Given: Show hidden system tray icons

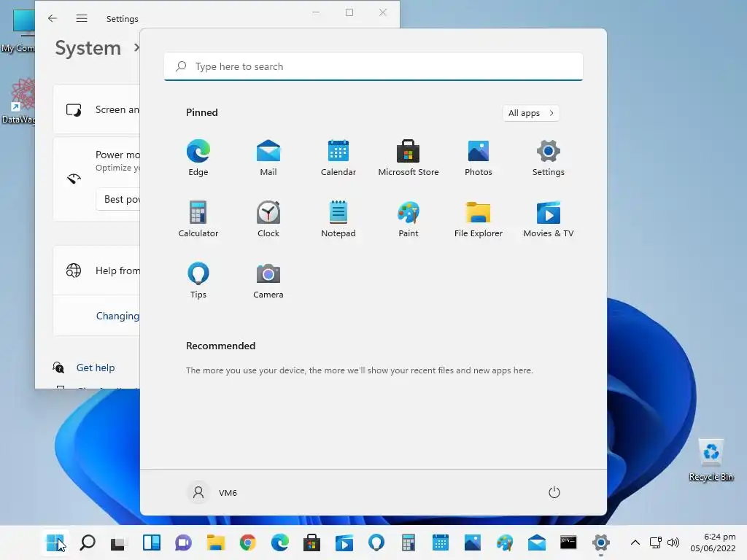Looking at the screenshot, I should 635,542.
